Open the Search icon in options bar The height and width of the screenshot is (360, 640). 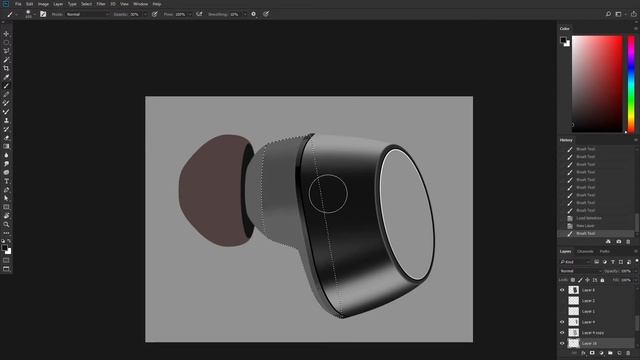[608, 14]
